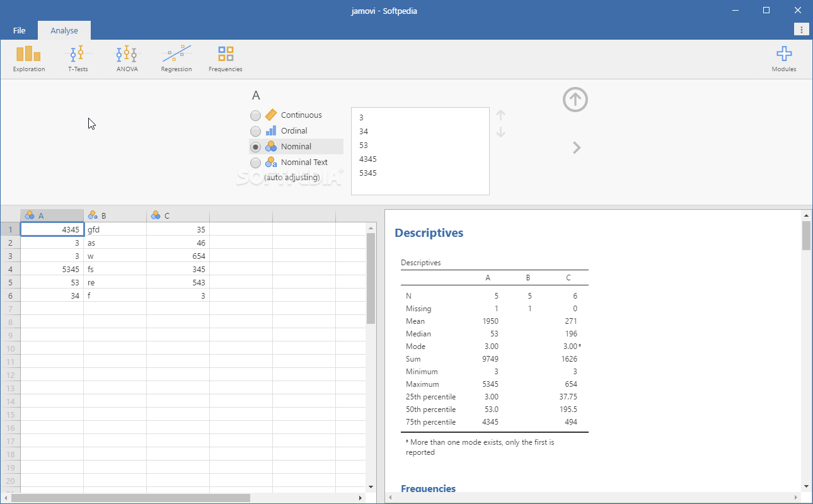The width and height of the screenshot is (813, 504).
Task: Click cell containing as
Action: pyautogui.click(x=115, y=243)
